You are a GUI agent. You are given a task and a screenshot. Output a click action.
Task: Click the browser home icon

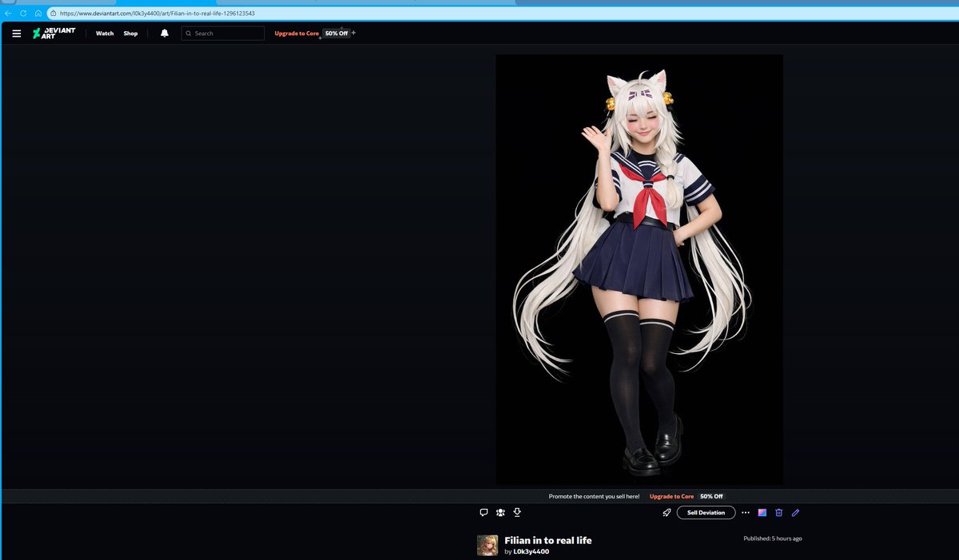click(38, 14)
